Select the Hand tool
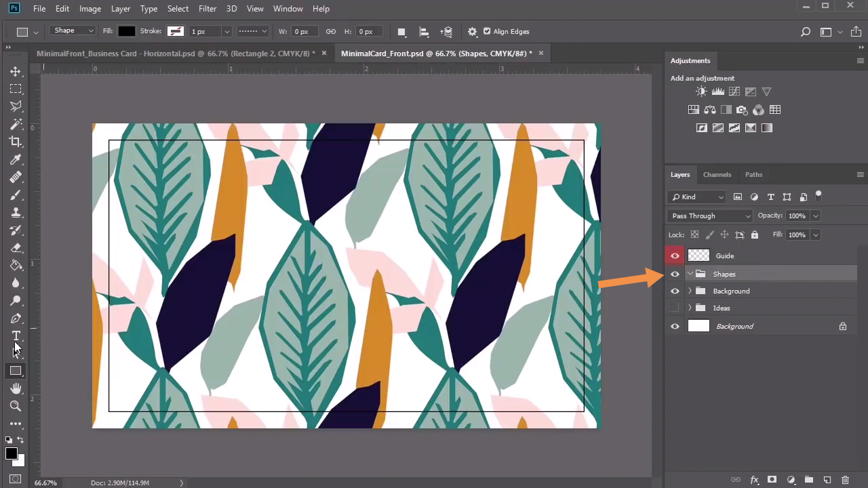Viewport: 868px width, 488px height. click(x=16, y=388)
